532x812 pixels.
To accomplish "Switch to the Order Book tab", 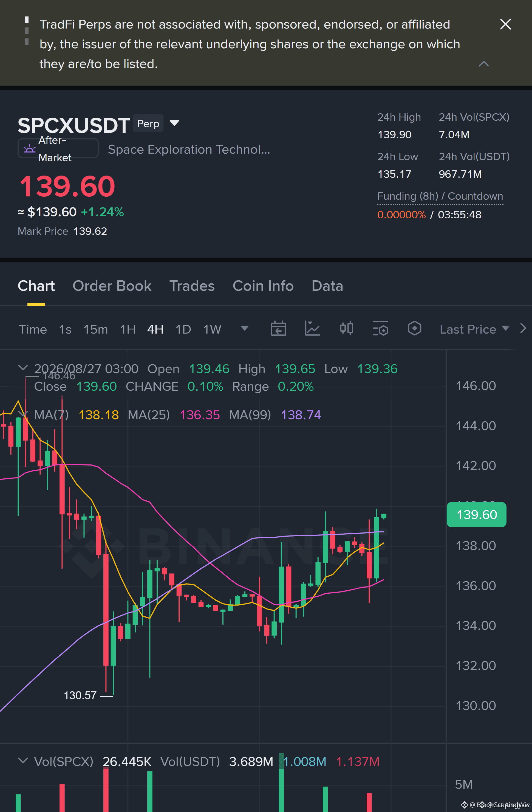I will tap(112, 286).
